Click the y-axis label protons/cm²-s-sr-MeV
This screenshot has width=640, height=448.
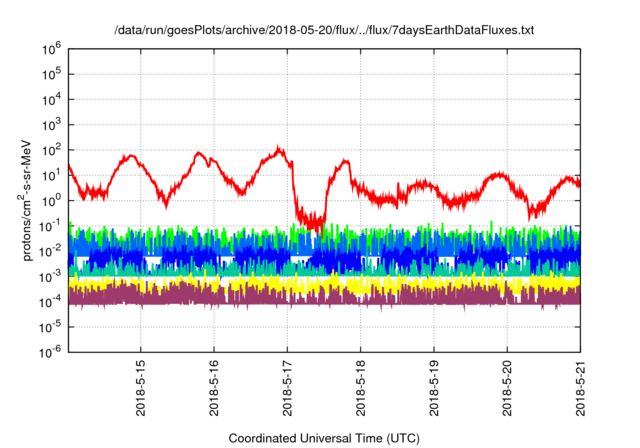[x=29, y=198]
